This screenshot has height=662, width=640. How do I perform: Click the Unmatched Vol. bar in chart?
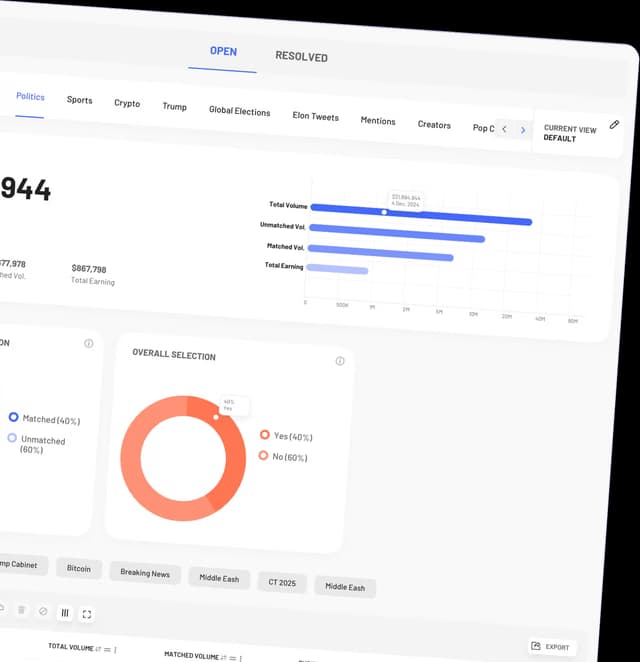pyautogui.click(x=397, y=233)
